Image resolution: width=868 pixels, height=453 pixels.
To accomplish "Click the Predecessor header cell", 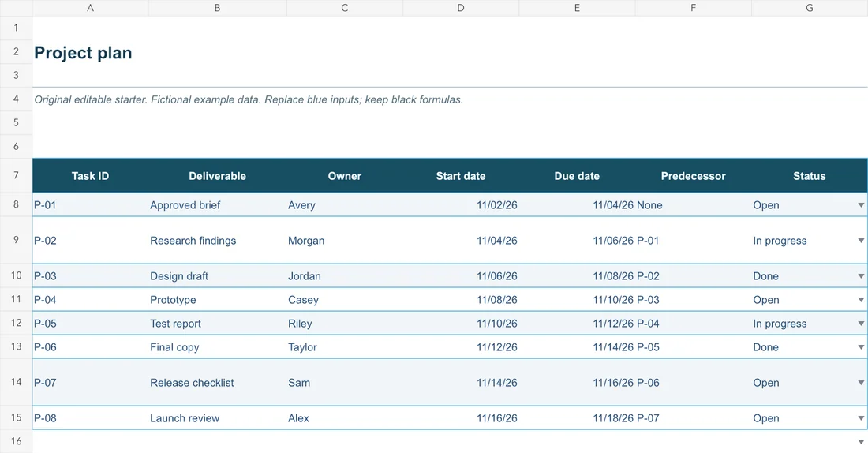I will pos(694,175).
